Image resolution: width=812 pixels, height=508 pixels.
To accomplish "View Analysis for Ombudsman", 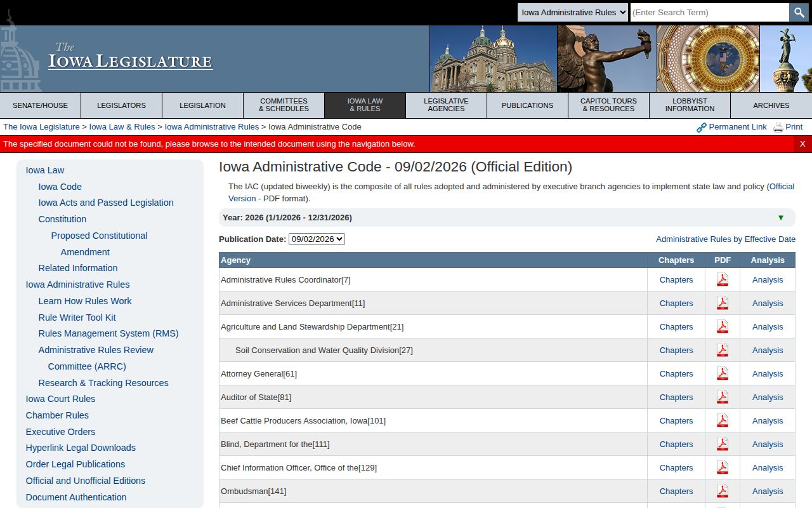I will point(768,491).
